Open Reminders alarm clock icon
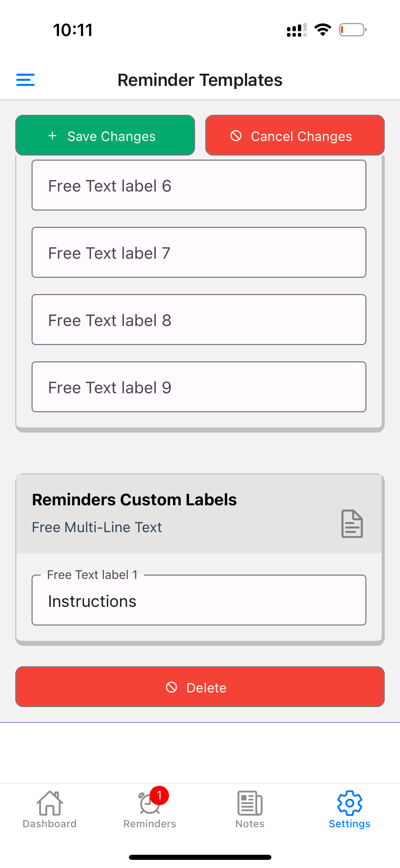Image resolution: width=400 pixels, height=868 pixels. [149, 804]
